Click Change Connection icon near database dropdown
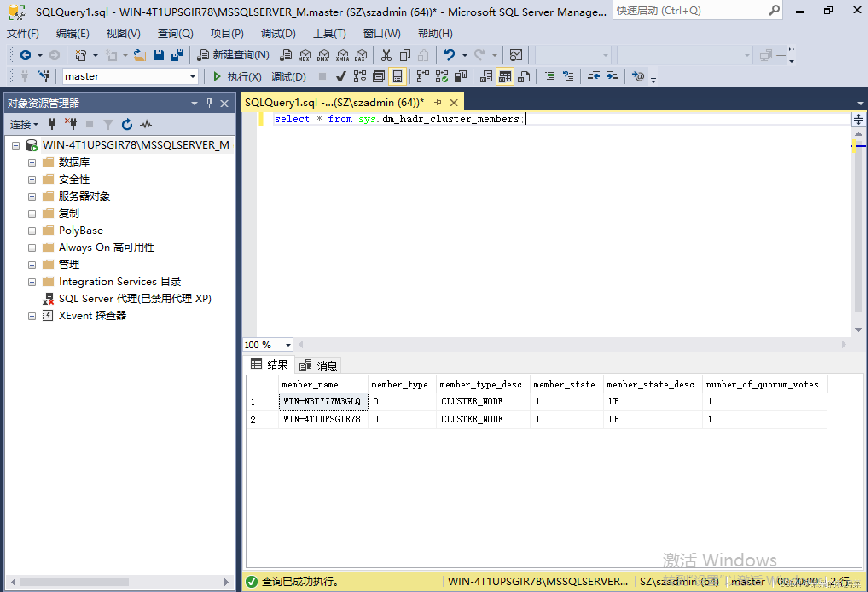 [44, 77]
